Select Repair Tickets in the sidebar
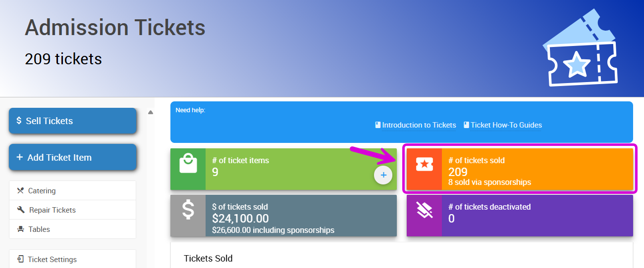This screenshot has height=268, width=644. click(x=52, y=210)
